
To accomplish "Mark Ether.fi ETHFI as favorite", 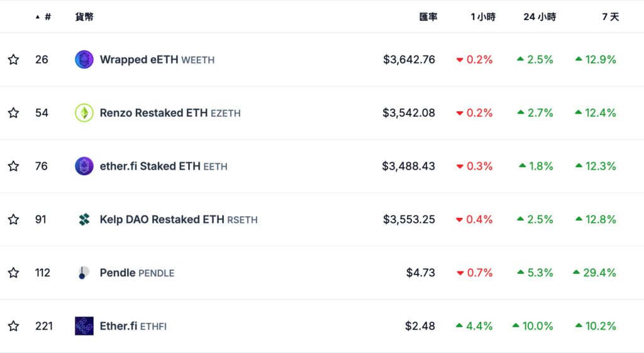I will coord(13,326).
